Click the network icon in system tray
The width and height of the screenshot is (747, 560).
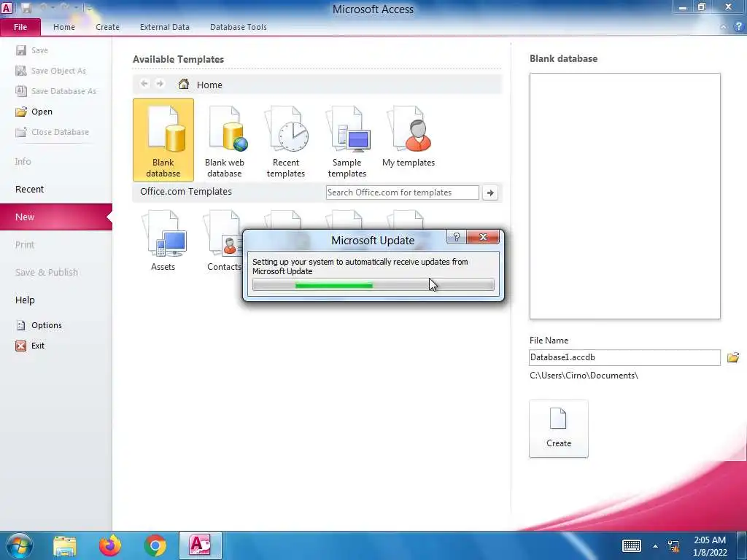(x=673, y=546)
